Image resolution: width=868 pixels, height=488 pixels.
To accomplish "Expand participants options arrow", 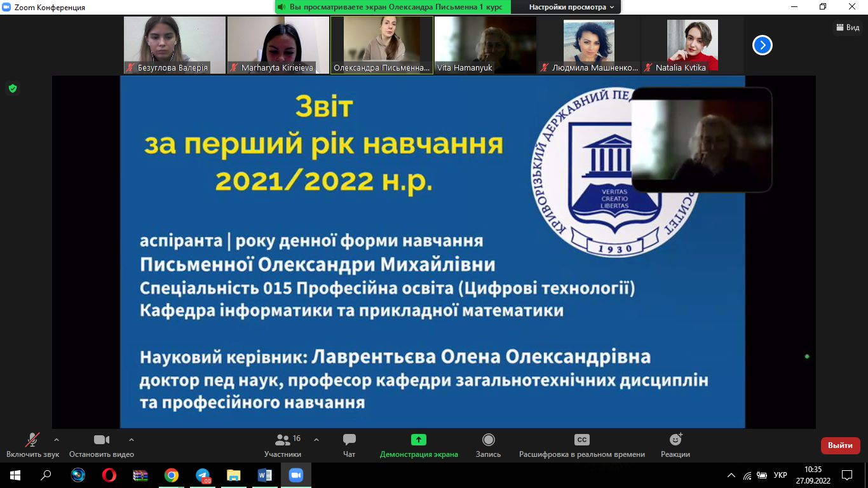I will click(316, 439).
